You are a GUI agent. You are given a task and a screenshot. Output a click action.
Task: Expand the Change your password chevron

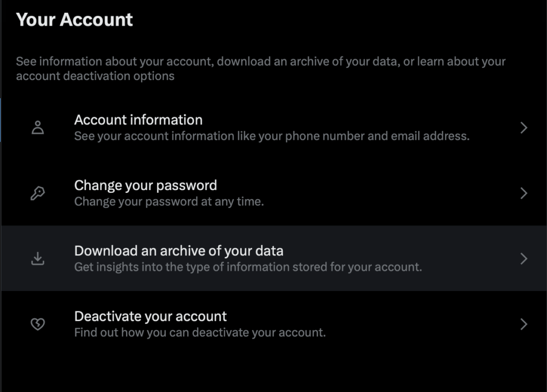pos(523,193)
